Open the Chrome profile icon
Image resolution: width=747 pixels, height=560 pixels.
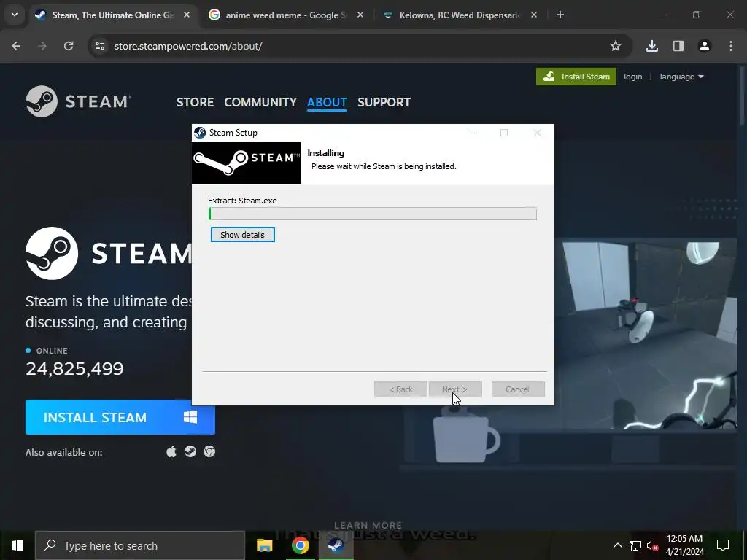click(x=705, y=46)
